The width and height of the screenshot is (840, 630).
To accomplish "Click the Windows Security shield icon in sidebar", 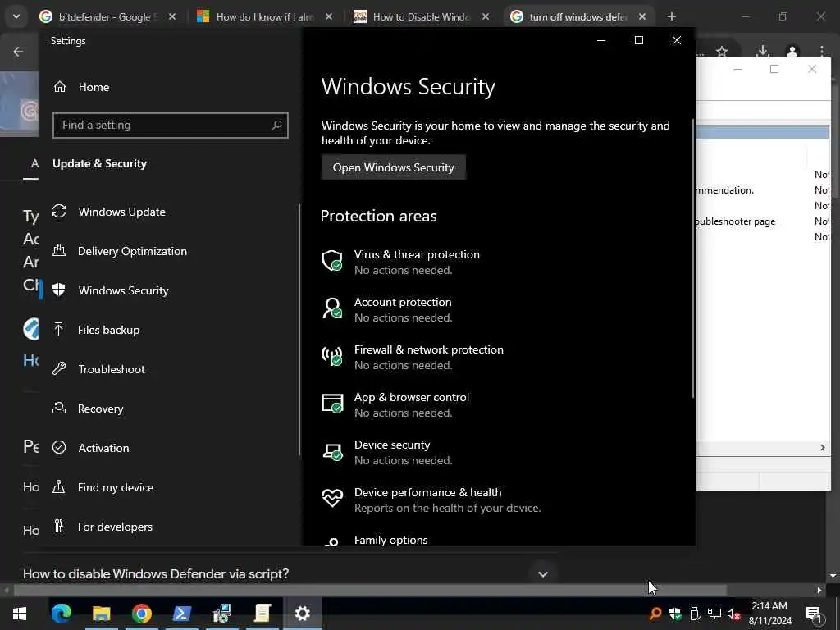I will tap(59, 290).
